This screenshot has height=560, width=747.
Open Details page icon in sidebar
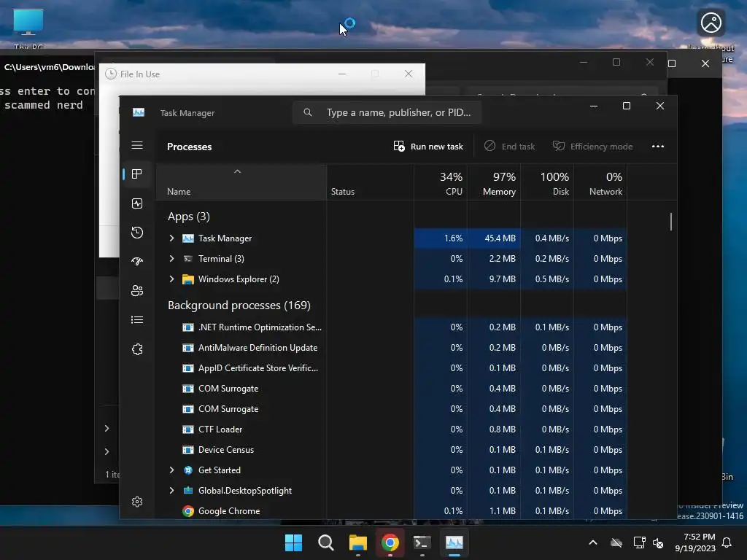coord(137,319)
